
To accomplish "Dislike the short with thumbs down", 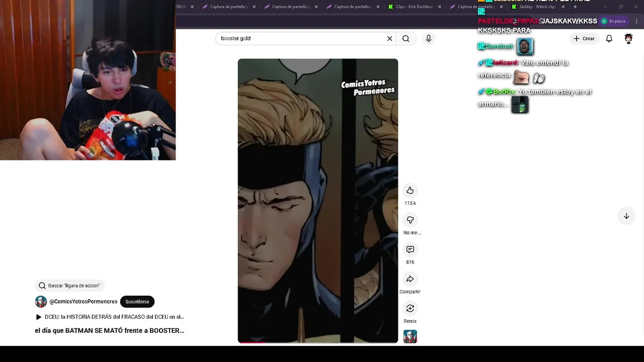I will (x=410, y=220).
